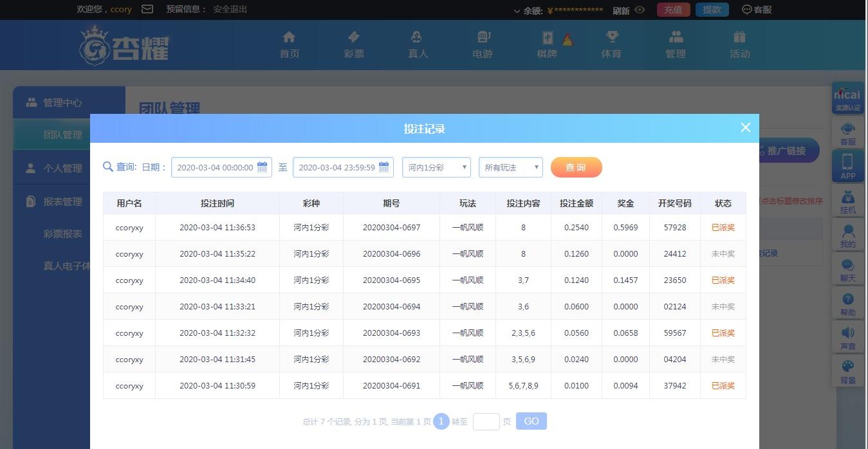Click the 期号 column header
Screen dimensions: 868x449
[x=391, y=203]
